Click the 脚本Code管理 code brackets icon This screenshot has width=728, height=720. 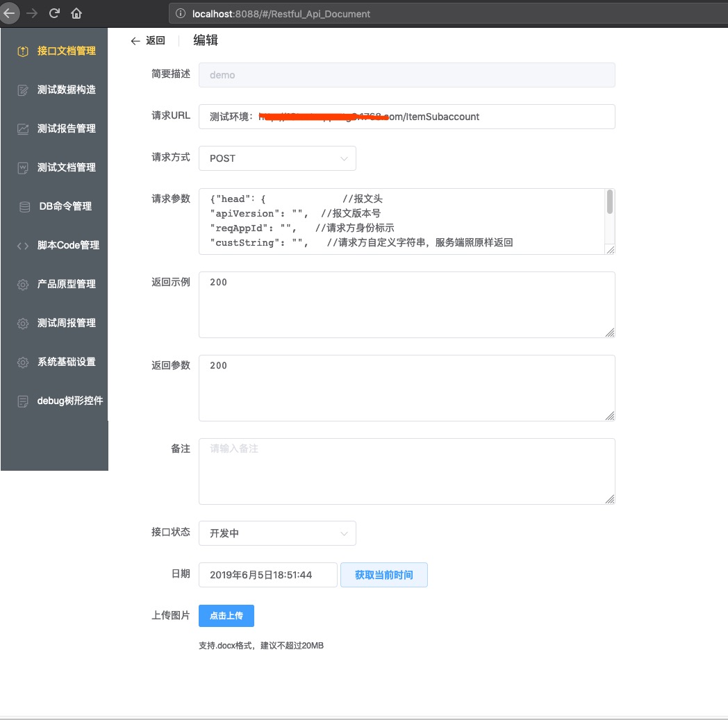(x=23, y=246)
